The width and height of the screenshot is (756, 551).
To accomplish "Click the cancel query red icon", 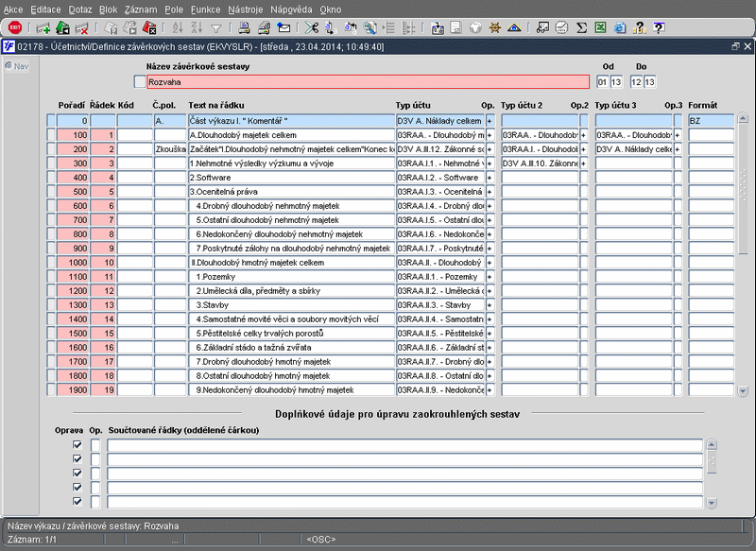I will point(149,28).
